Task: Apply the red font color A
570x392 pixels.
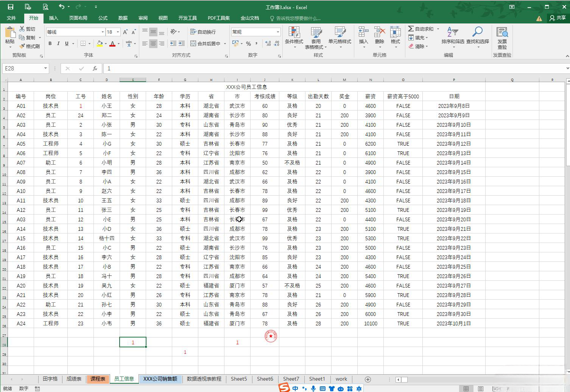Action: [x=112, y=44]
